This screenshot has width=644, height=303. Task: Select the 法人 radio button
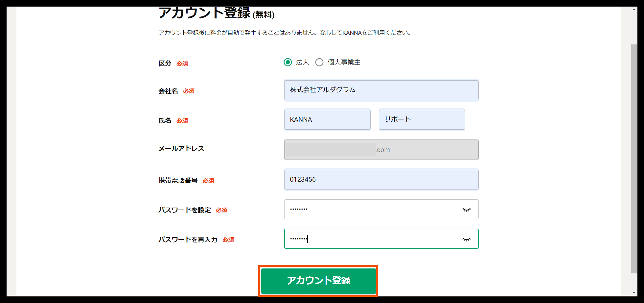288,62
